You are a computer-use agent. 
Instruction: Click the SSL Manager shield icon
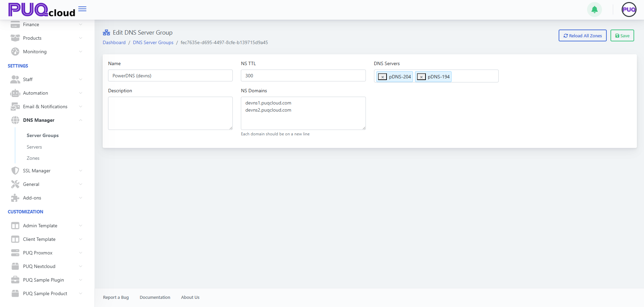pyautogui.click(x=15, y=171)
